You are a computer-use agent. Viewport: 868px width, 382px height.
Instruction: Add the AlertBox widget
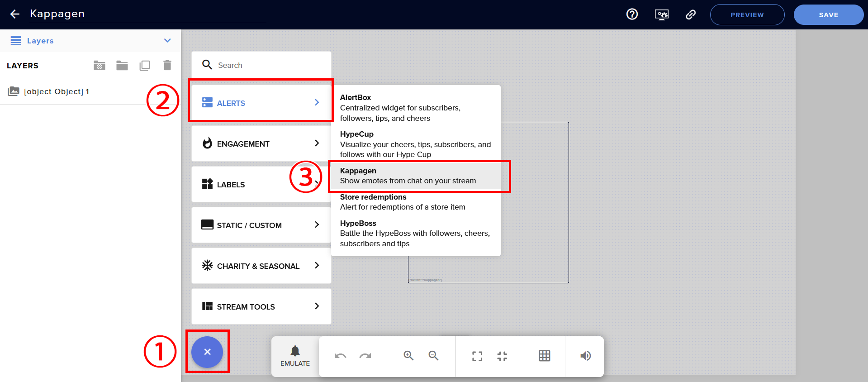(416, 108)
